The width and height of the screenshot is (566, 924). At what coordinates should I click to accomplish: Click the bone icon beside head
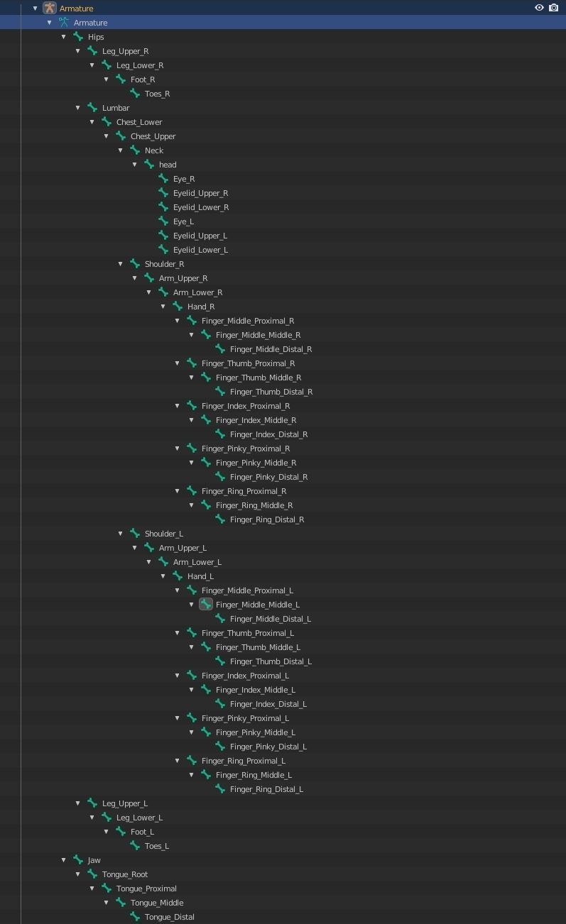(149, 165)
